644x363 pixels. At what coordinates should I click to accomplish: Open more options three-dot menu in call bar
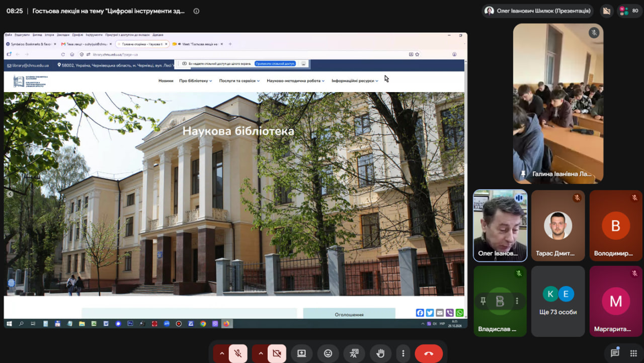(403, 353)
